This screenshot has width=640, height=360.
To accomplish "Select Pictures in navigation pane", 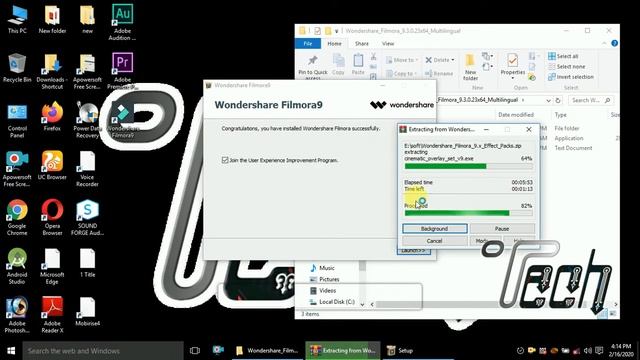I will click(325, 279).
